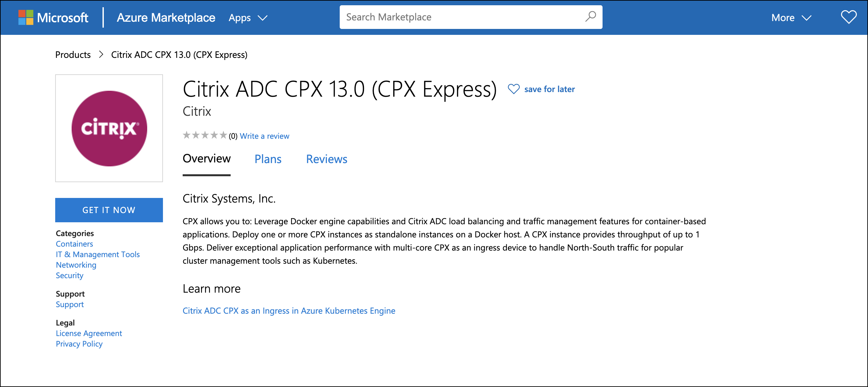Expand the Apps dropdown
The image size is (868, 387).
coord(248,17)
